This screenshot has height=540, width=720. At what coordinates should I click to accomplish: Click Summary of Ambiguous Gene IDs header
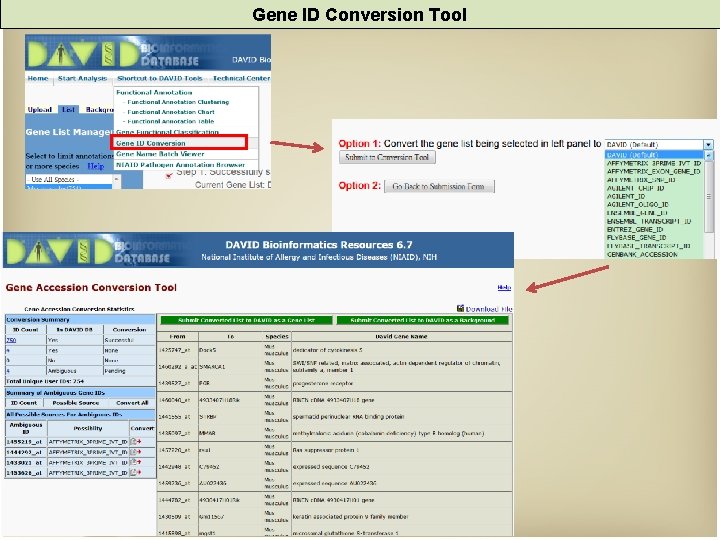click(x=80, y=393)
